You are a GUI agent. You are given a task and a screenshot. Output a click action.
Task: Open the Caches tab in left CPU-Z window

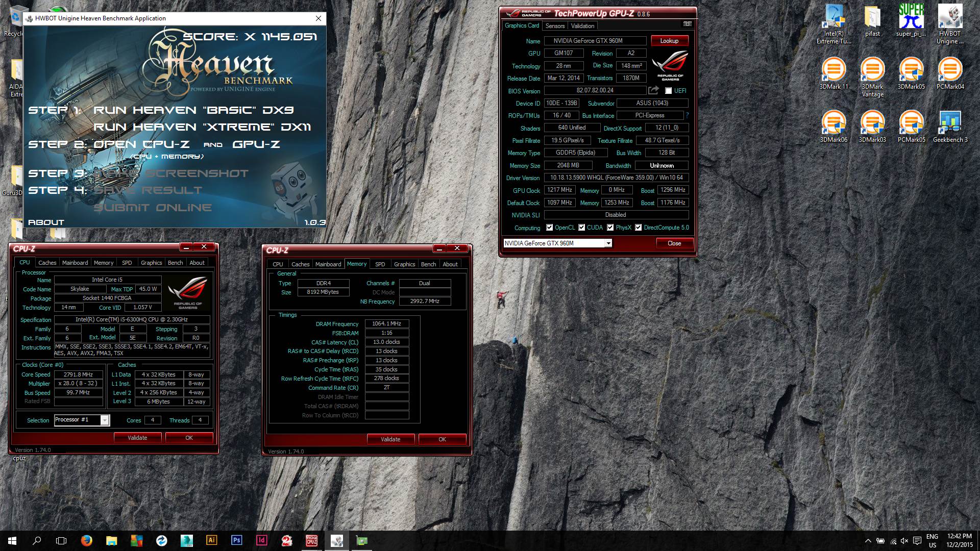click(47, 263)
